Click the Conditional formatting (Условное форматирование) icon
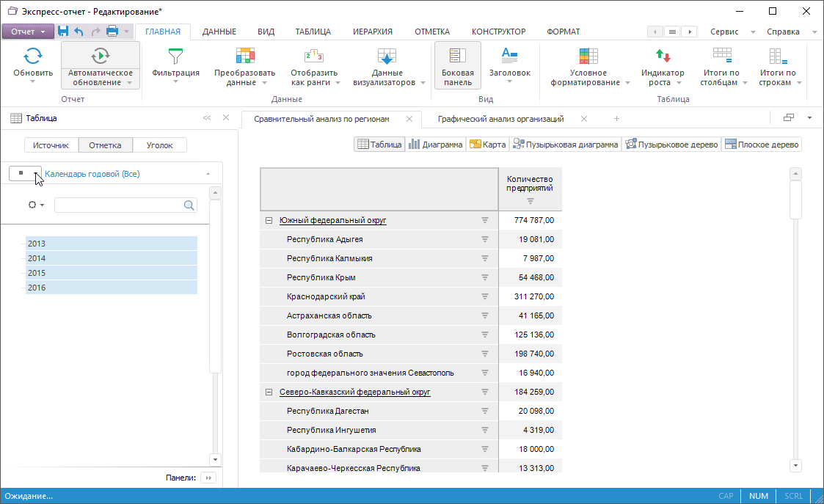 point(588,56)
